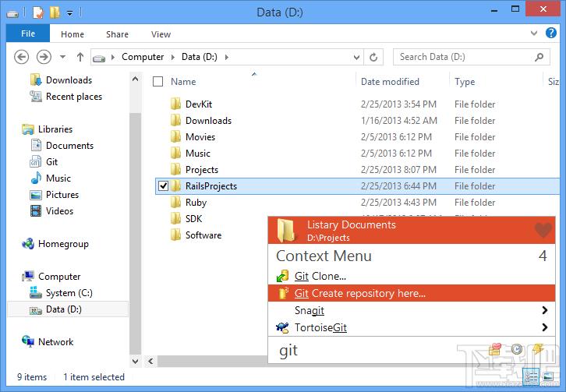This screenshot has width=566, height=392.
Task: Open Listary lightning commands icon
Action: (538, 348)
